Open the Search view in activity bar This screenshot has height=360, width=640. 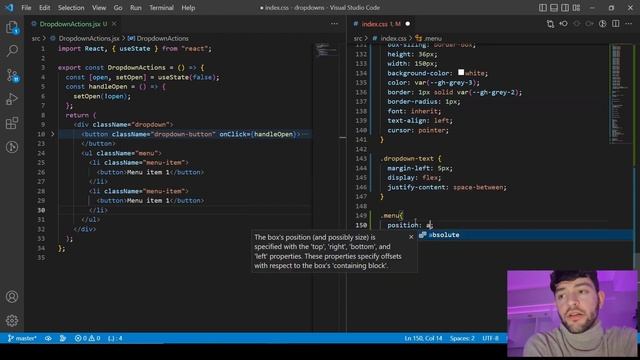click(x=12, y=51)
